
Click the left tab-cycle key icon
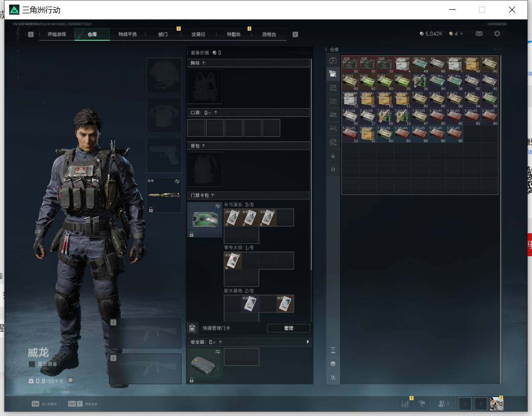coord(31,34)
